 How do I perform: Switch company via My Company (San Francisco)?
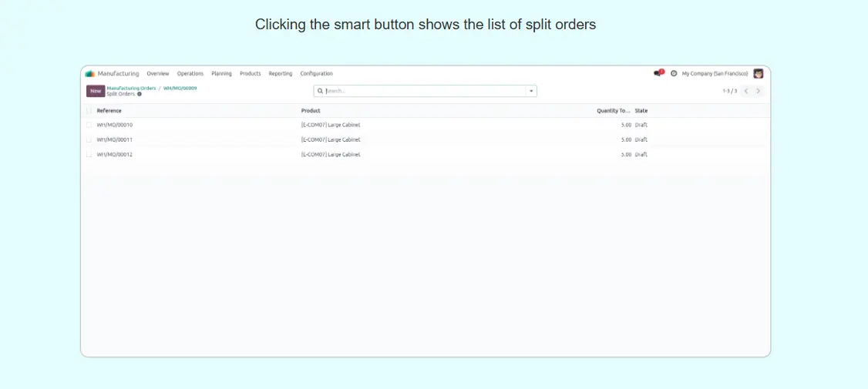pos(715,74)
